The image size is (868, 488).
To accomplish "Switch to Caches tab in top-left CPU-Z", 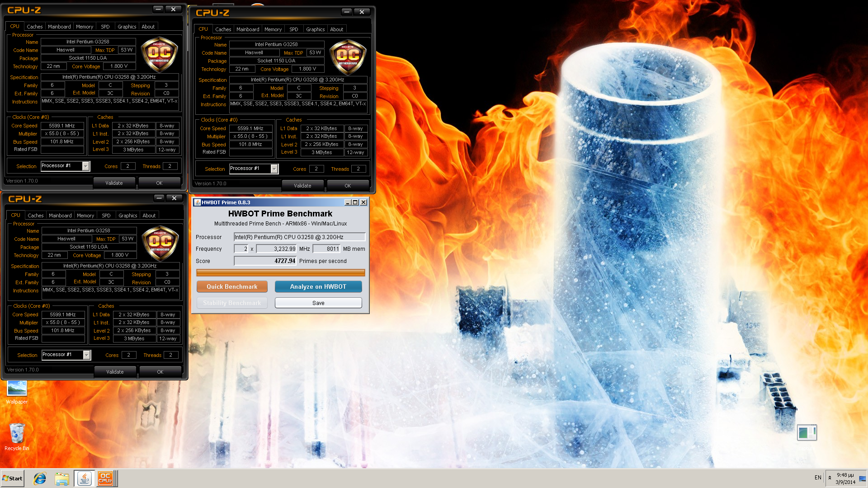I will click(x=34, y=27).
